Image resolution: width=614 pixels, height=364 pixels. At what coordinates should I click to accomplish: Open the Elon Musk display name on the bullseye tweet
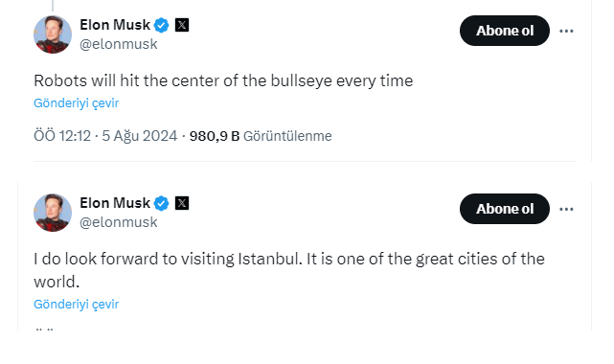click(x=115, y=25)
